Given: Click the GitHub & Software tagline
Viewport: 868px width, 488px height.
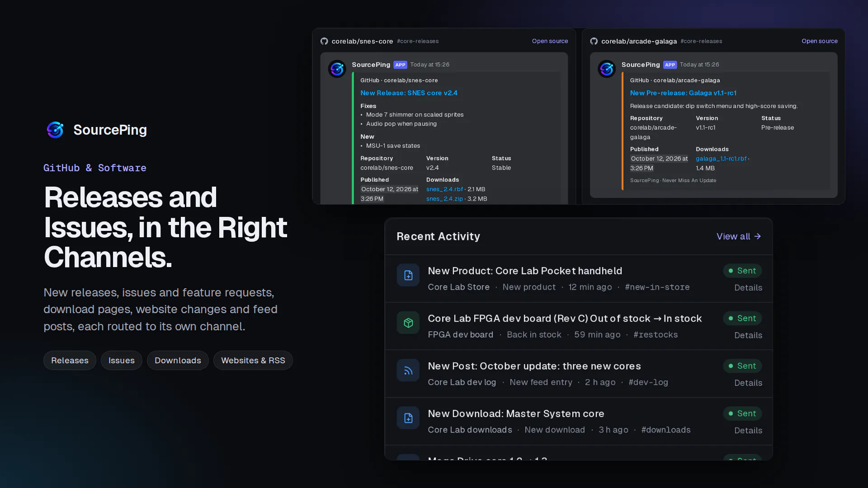Looking at the screenshot, I should pyautogui.click(x=95, y=168).
